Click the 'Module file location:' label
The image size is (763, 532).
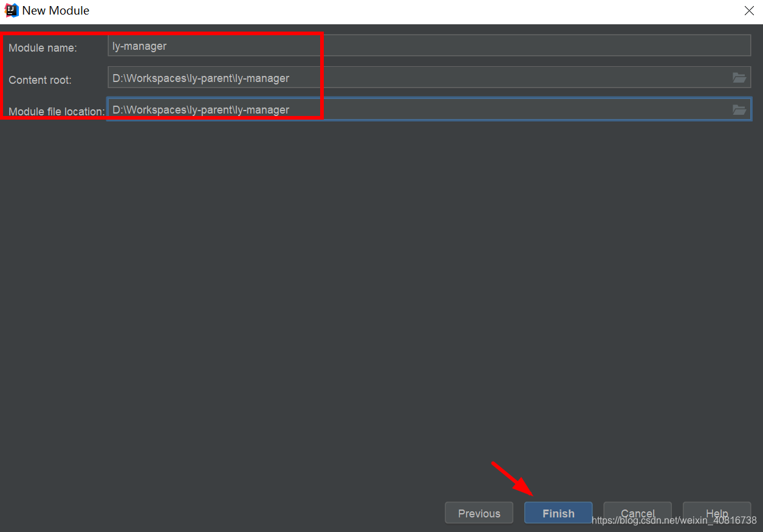[x=56, y=111]
